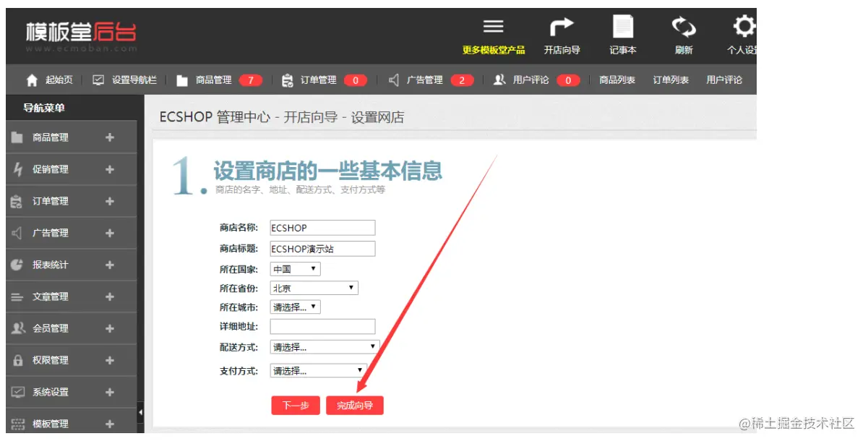
Task: Click the 刷新 refresh icon
Action: click(684, 27)
